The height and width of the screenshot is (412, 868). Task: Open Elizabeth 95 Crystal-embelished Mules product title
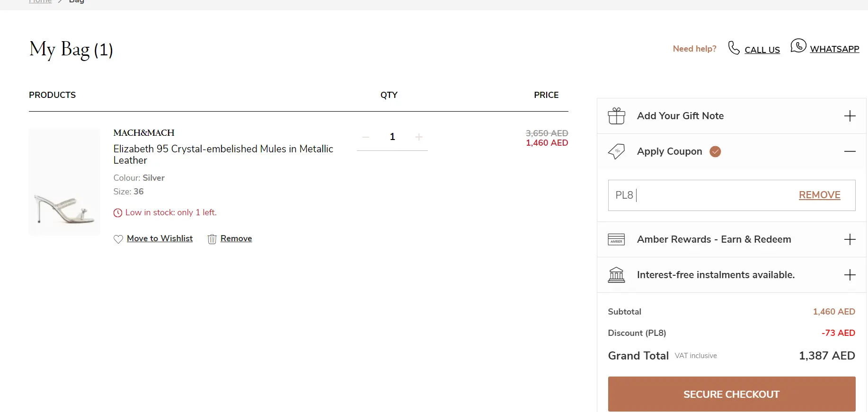pos(223,155)
